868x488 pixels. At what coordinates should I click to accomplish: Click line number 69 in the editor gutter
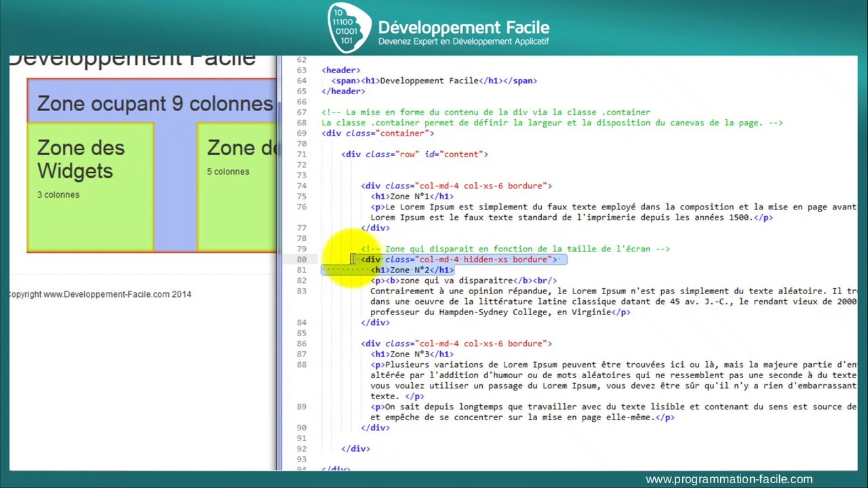coord(301,133)
